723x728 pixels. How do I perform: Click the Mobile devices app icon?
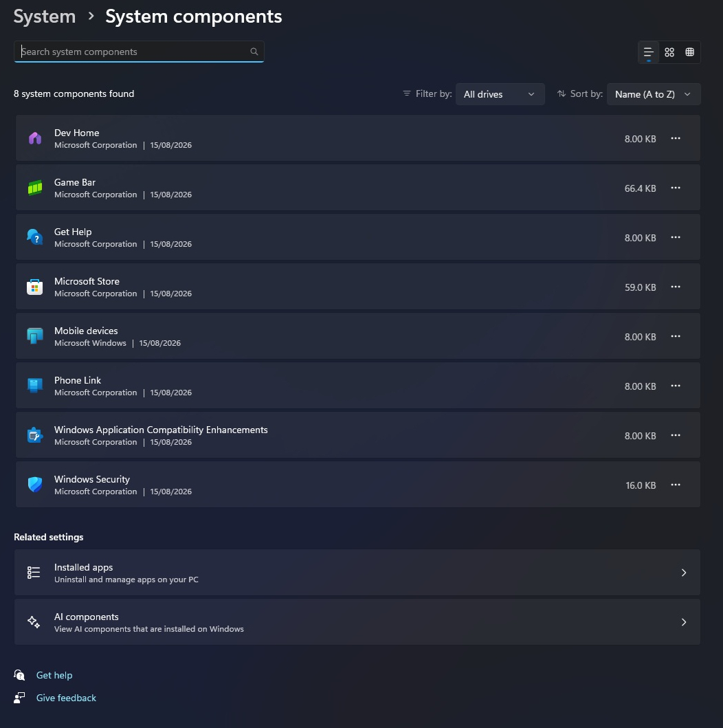pos(35,336)
